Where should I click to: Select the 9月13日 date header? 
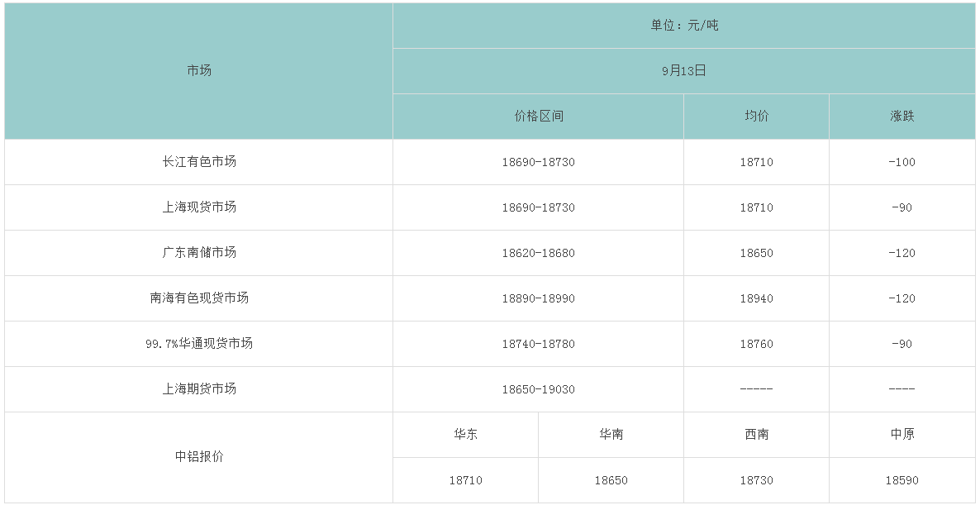click(684, 71)
